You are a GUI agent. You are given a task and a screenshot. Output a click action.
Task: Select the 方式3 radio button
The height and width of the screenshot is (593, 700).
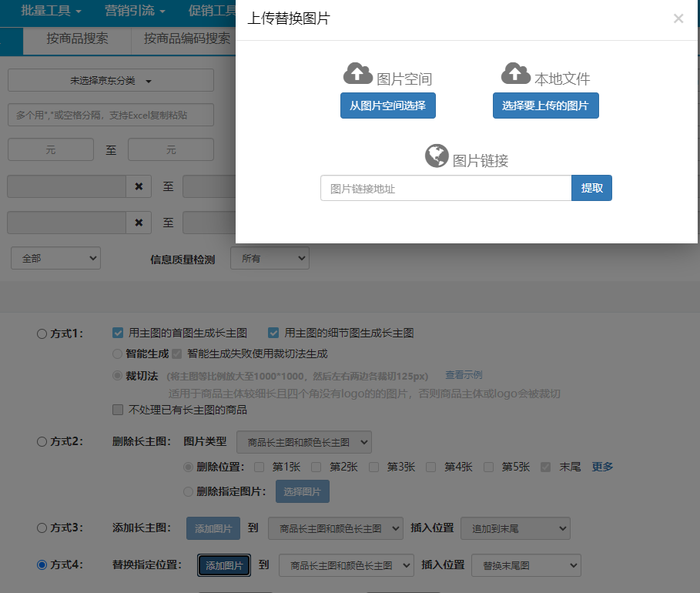point(42,528)
